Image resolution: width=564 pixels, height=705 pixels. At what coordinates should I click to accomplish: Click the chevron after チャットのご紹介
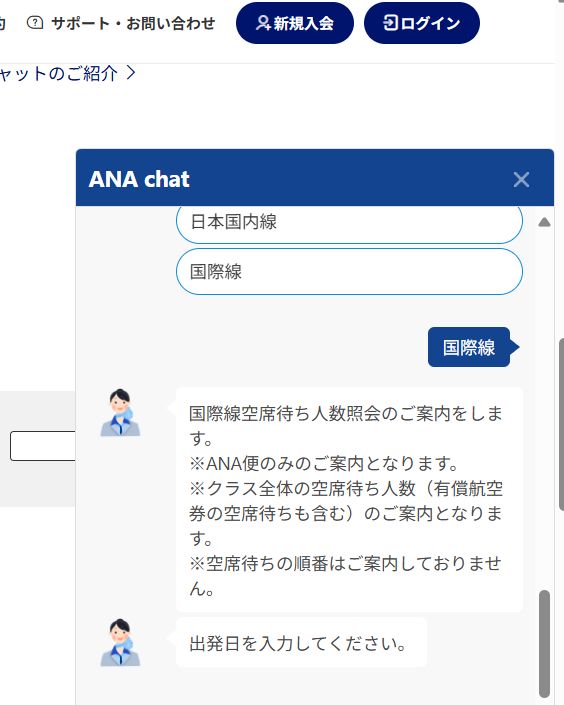(x=131, y=73)
